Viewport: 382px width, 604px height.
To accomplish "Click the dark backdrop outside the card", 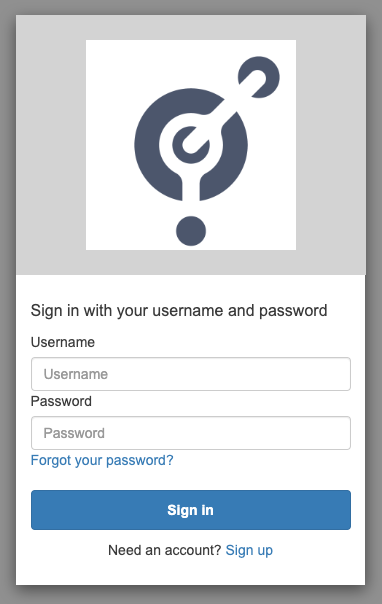I will (x=7, y=300).
